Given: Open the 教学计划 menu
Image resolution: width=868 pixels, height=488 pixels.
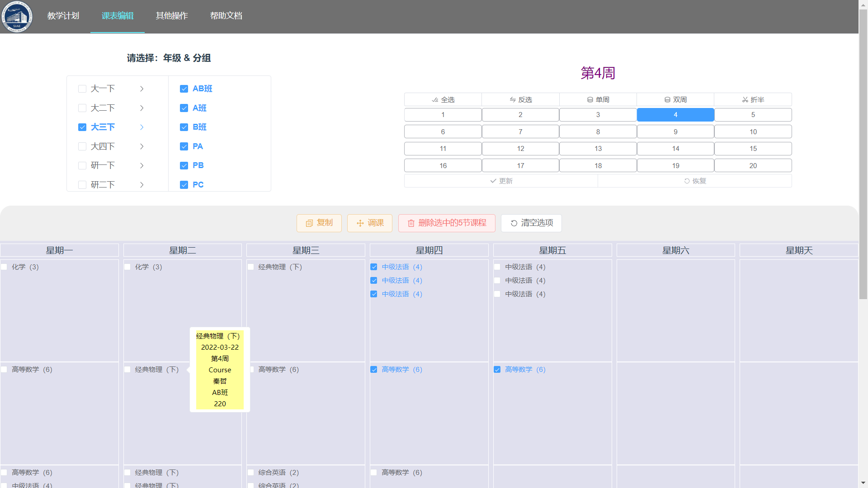Looking at the screenshot, I should [63, 16].
